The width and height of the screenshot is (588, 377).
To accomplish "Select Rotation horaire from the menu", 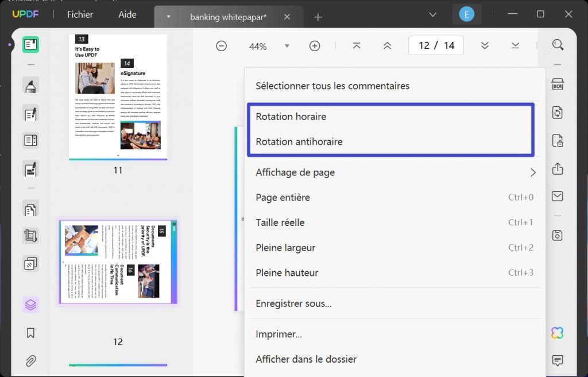I will (291, 116).
